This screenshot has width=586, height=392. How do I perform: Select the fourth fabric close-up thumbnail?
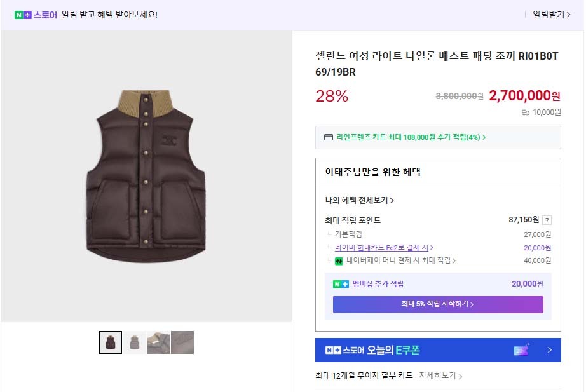pyautogui.click(x=182, y=342)
